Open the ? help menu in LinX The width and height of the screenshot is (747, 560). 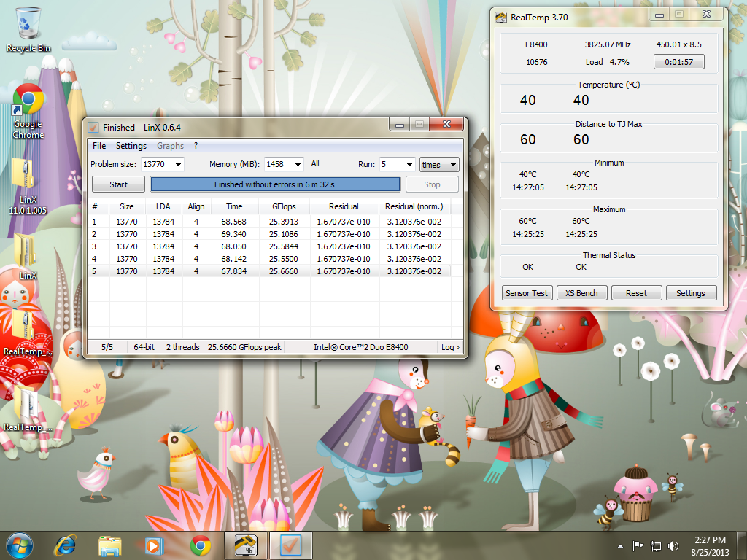click(x=196, y=146)
